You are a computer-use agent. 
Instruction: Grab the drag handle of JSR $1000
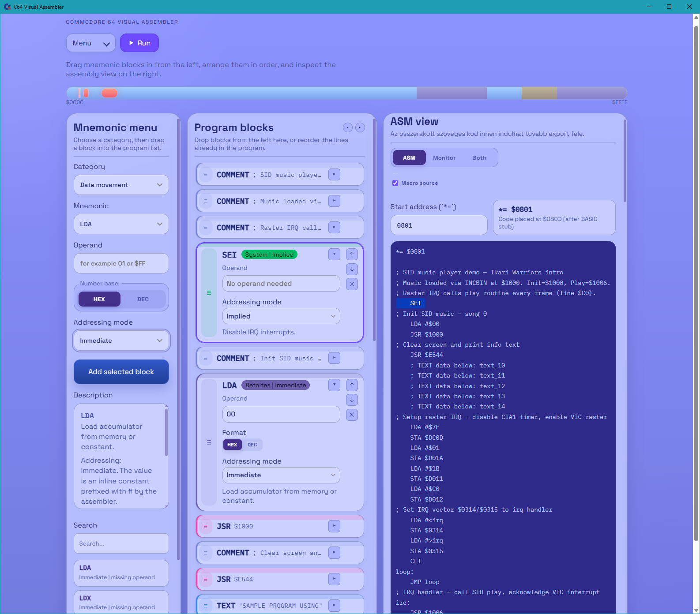[x=205, y=526]
